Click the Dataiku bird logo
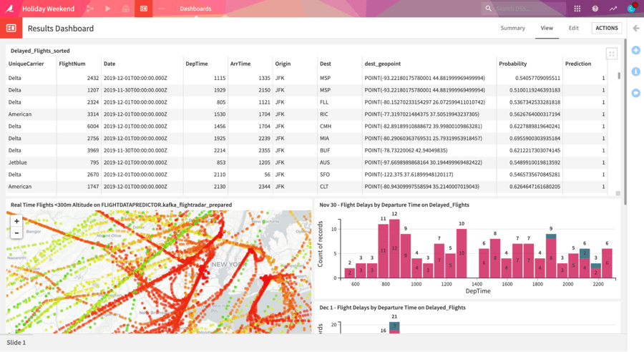Screen dimensions: 644x352 9,8
